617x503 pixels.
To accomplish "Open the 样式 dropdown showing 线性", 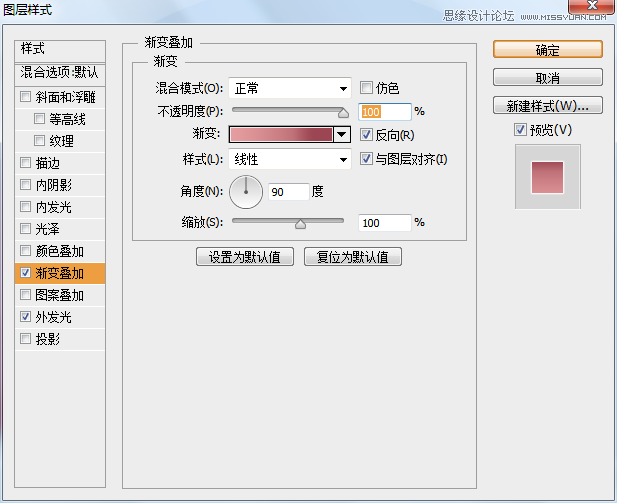I will tap(290, 159).
